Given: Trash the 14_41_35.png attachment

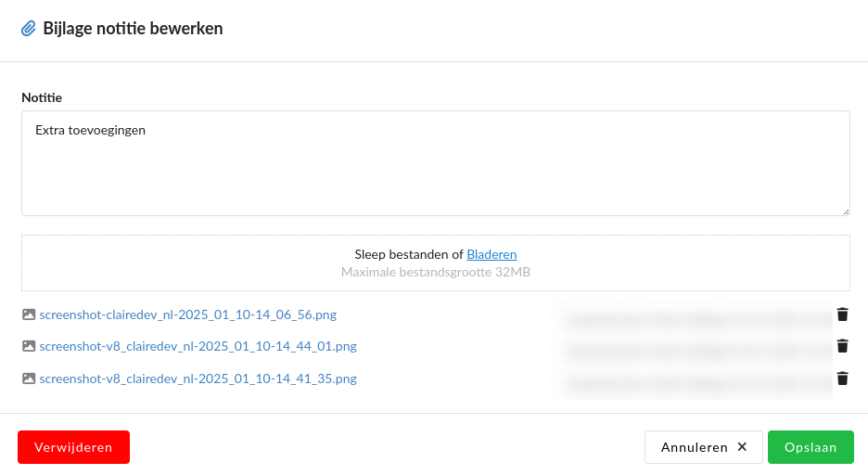Looking at the screenshot, I should (842, 379).
